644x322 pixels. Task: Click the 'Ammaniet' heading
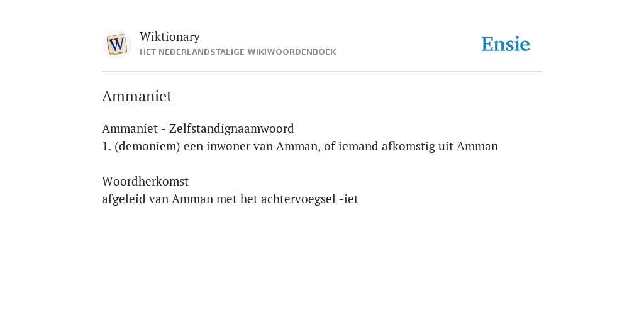pos(136,96)
